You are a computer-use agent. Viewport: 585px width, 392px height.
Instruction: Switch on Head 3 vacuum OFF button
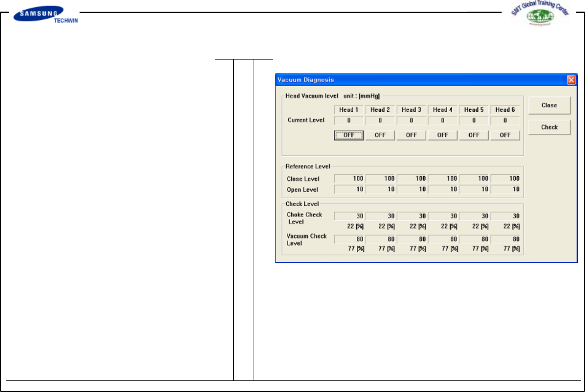[x=411, y=135]
